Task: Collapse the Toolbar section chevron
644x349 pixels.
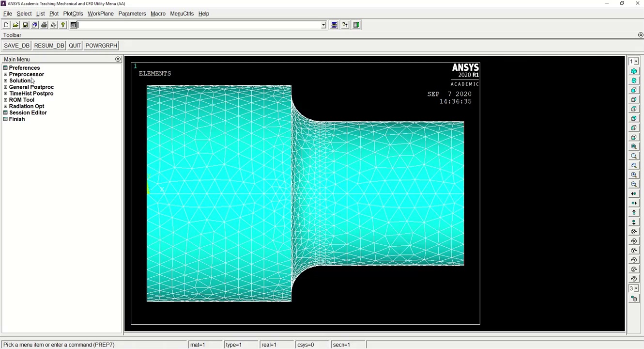Action: tap(640, 35)
